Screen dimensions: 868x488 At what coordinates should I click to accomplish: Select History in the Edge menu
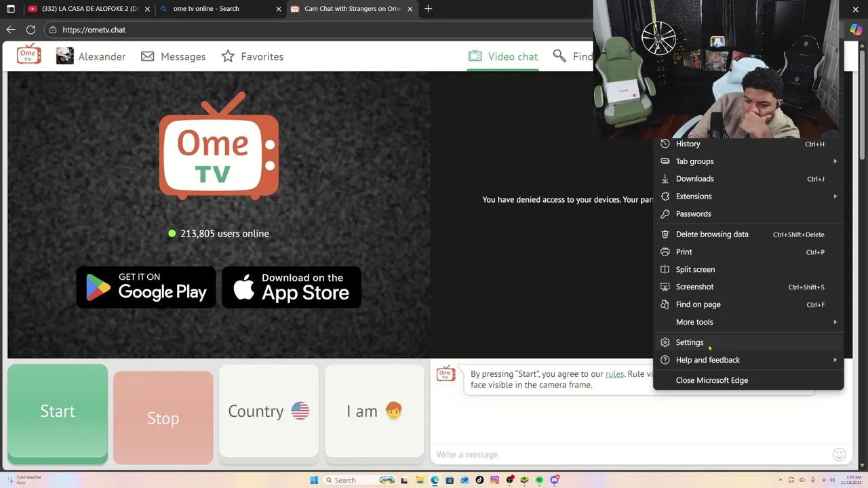click(749, 144)
